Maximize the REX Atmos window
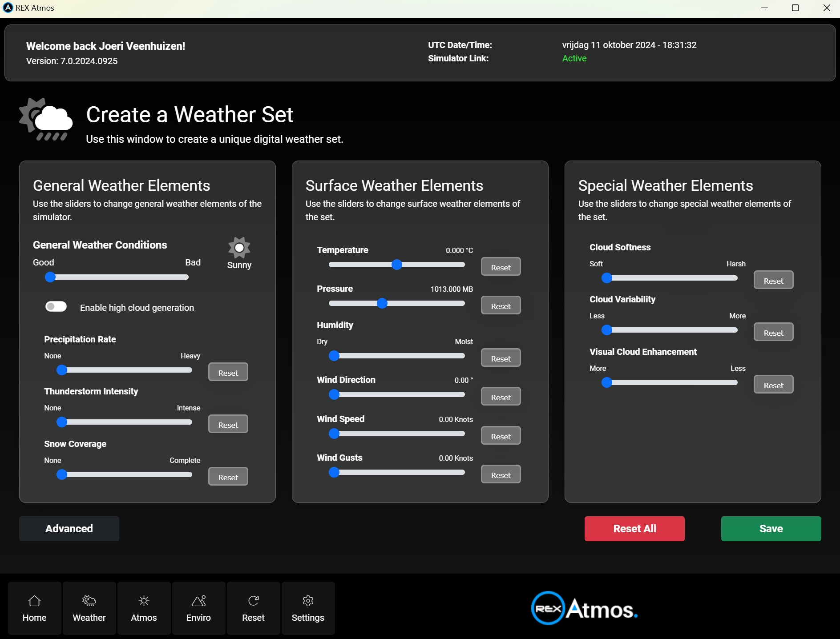Image resolution: width=840 pixels, height=639 pixels. point(796,8)
